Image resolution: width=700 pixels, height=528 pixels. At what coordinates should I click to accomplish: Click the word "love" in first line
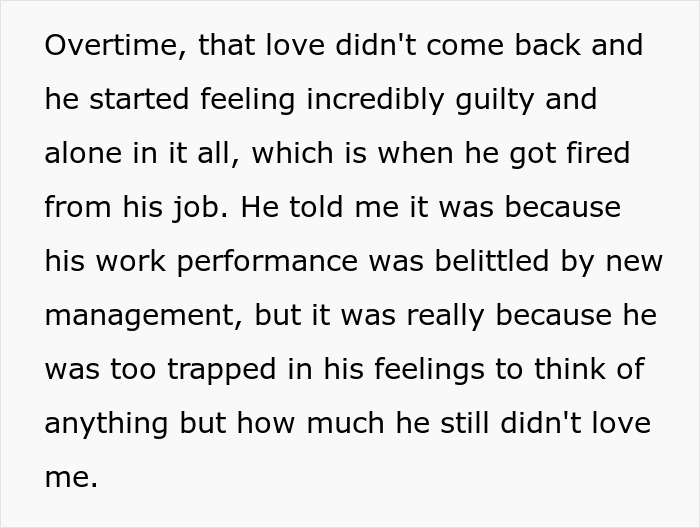tap(295, 45)
